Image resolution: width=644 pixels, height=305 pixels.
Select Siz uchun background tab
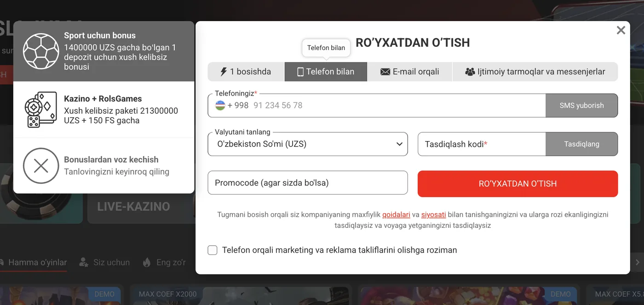click(104, 263)
